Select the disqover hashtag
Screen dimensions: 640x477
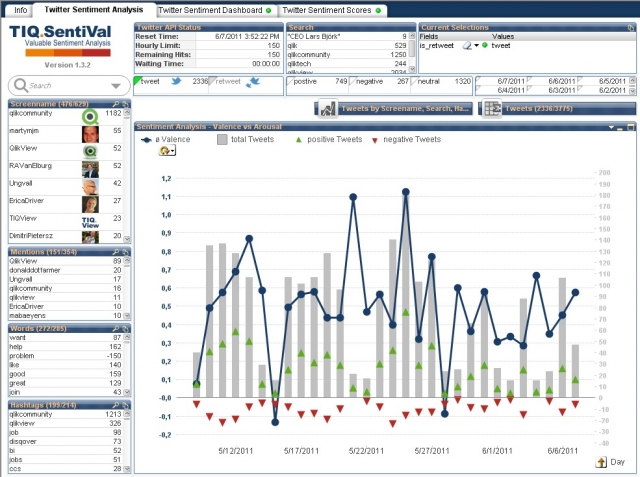point(65,442)
